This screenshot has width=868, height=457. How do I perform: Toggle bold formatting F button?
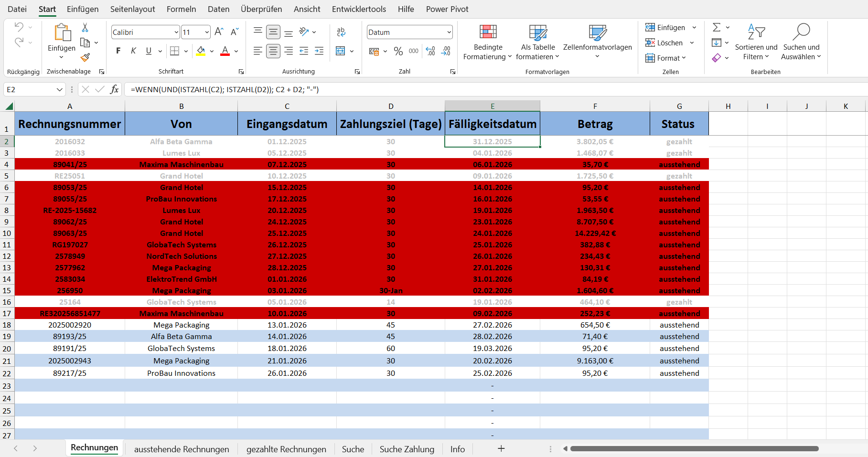pyautogui.click(x=118, y=51)
